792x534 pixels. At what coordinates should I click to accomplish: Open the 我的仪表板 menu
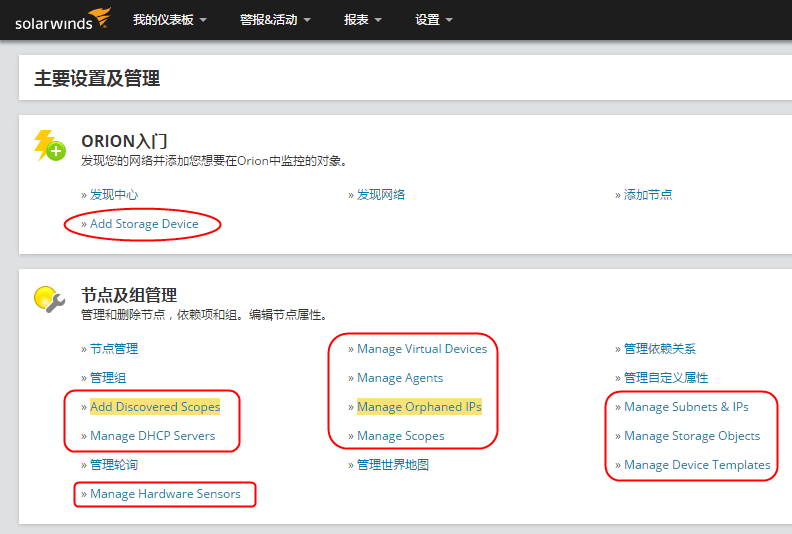pos(170,20)
